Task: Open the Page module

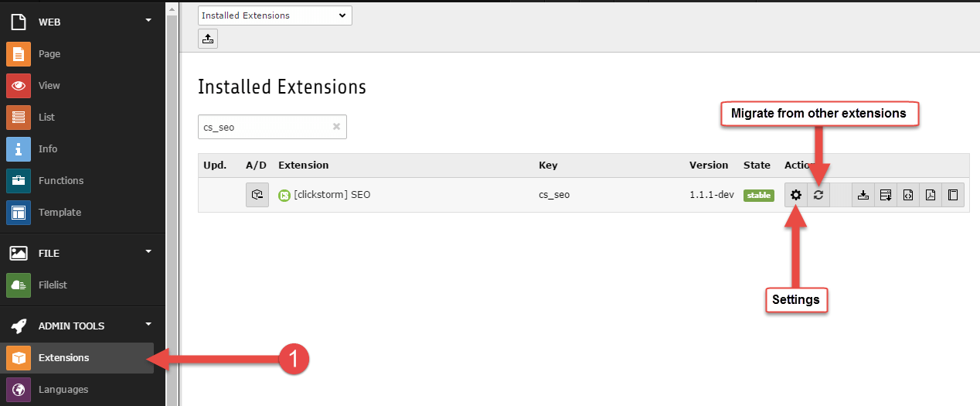Action: tap(49, 54)
